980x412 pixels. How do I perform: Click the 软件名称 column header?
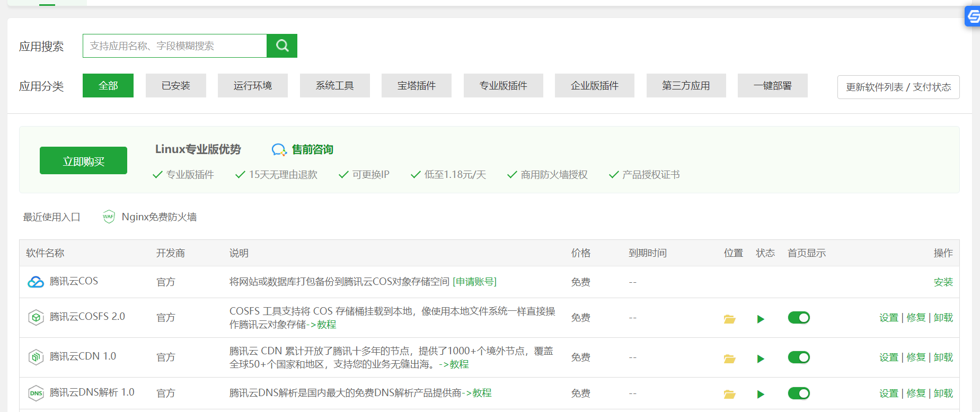tap(45, 253)
